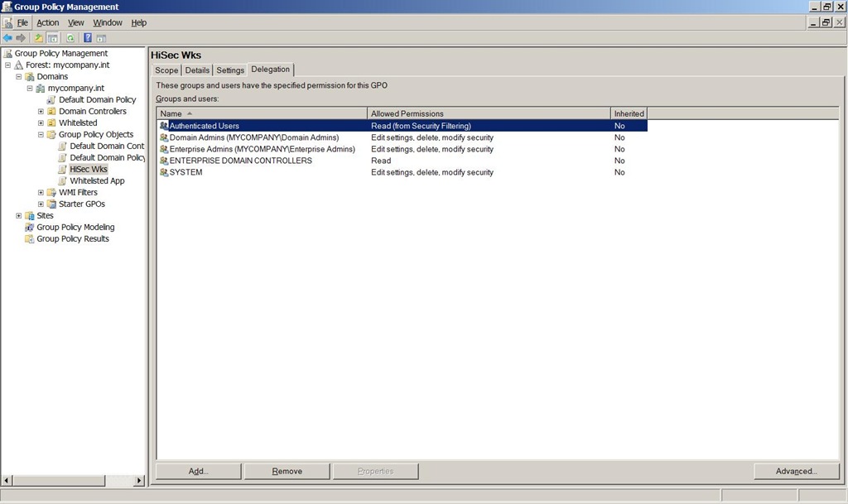This screenshot has width=848, height=504.
Task: Collapse the Group Policy Objects node
Action: [41, 135]
